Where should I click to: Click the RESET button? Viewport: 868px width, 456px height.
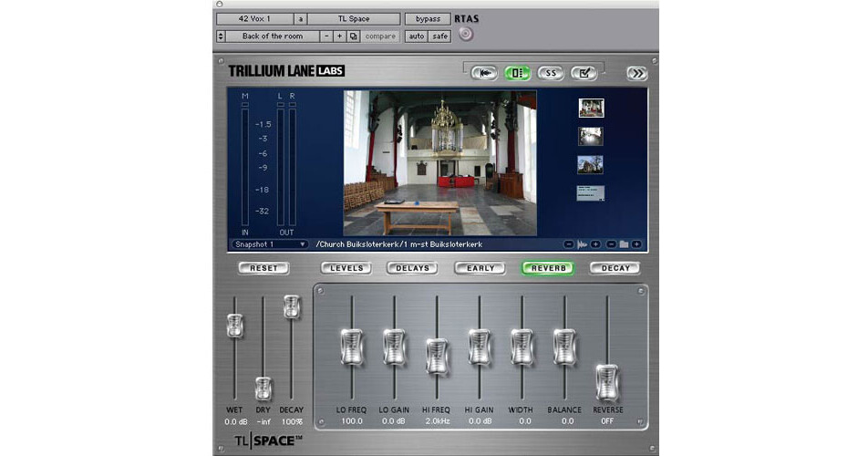pos(263,268)
